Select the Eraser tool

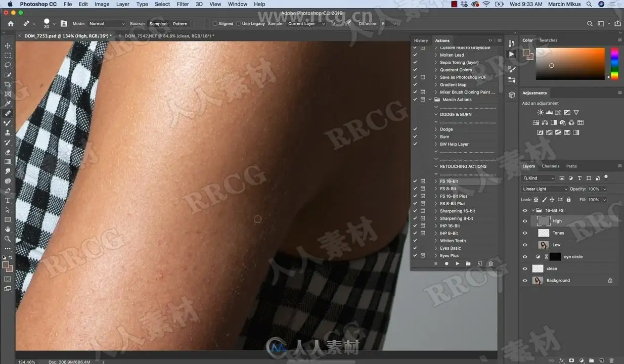click(x=8, y=152)
